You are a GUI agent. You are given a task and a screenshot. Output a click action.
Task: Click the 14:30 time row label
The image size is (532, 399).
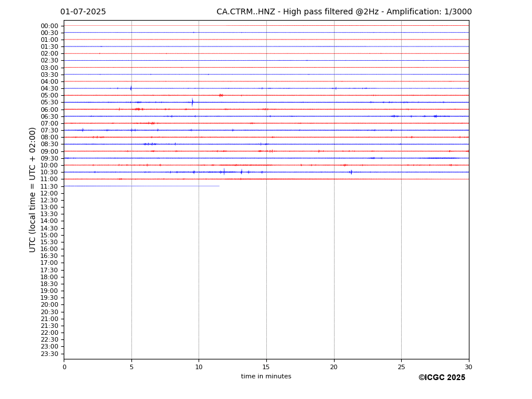(x=49, y=229)
